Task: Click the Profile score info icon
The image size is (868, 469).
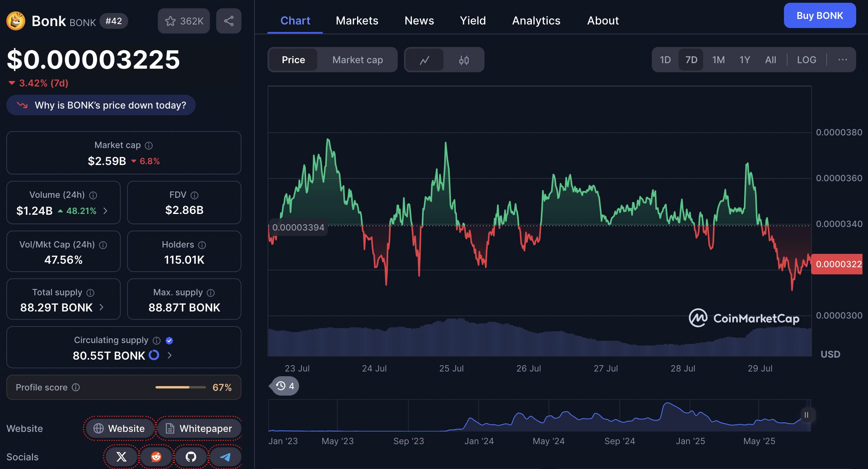Action: [76, 387]
